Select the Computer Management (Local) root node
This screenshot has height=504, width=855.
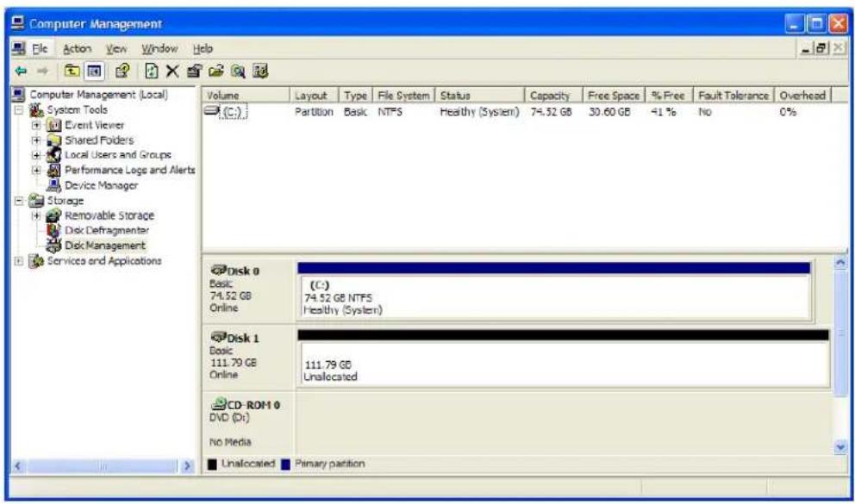click(98, 94)
